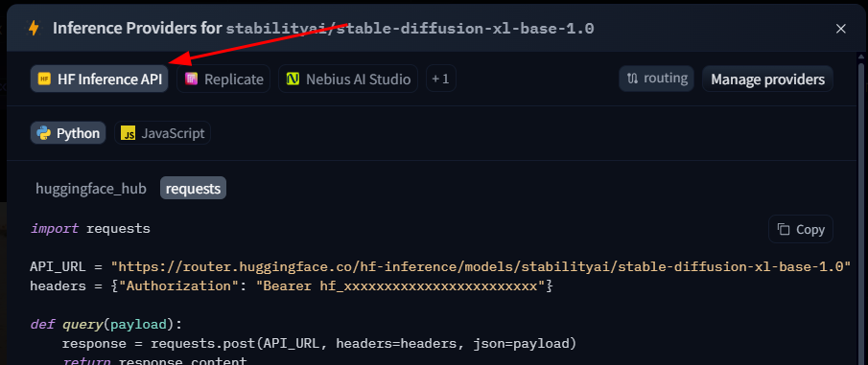
Task: Close the Inference Providers dialog
Action: tap(841, 29)
